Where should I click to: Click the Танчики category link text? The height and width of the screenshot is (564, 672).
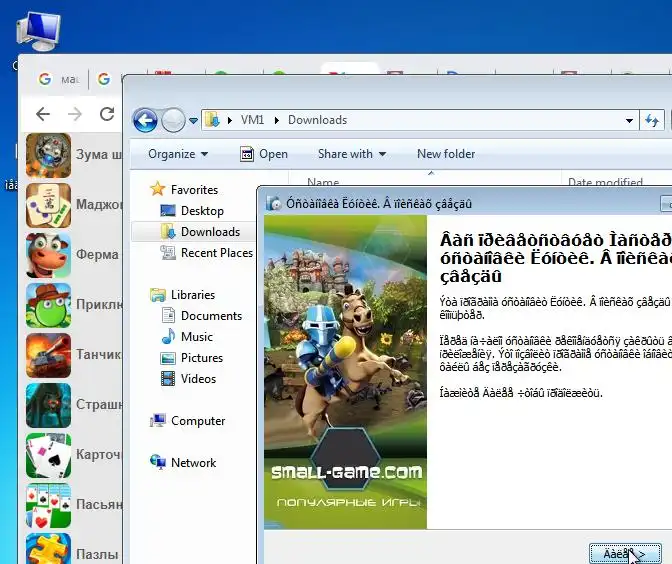(x=99, y=354)
